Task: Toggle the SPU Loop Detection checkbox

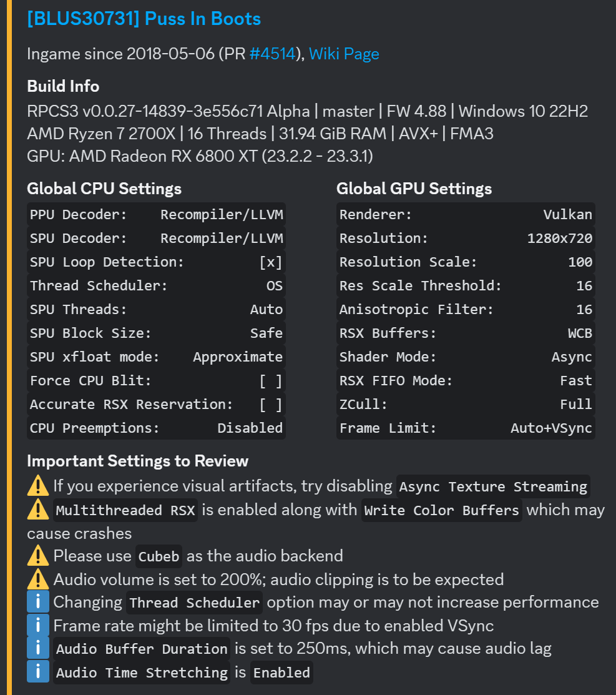Action: [x=270, y=262]
